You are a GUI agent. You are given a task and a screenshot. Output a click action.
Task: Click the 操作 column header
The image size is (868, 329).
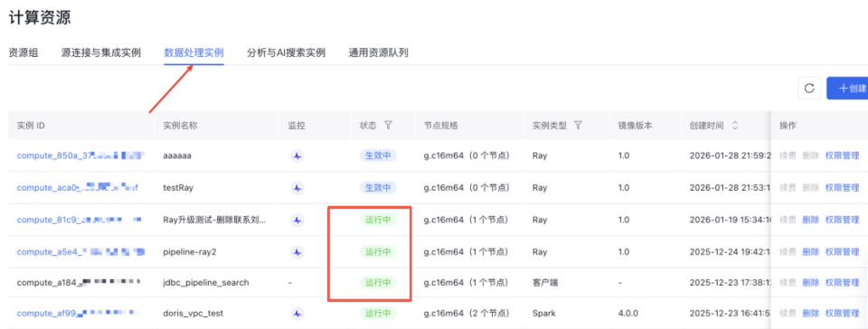788,126
